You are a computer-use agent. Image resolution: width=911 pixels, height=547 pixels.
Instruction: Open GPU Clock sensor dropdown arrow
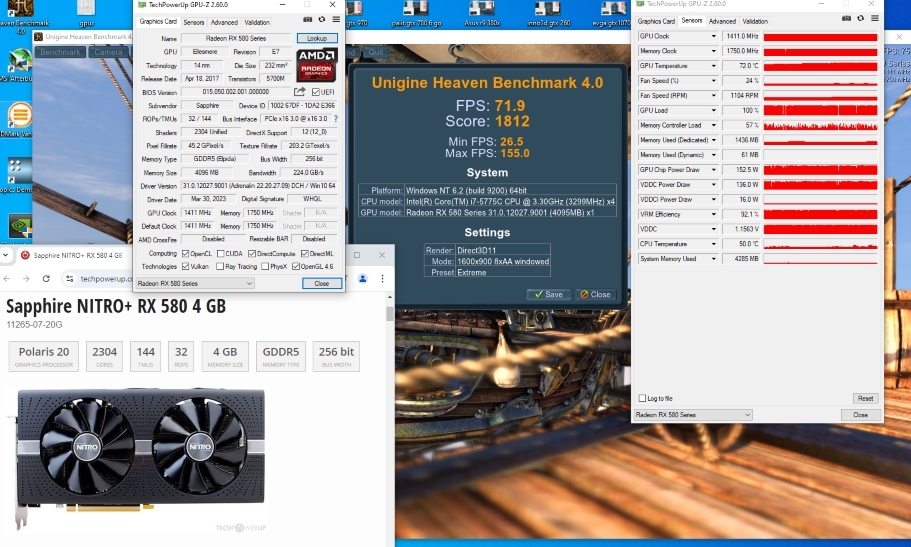coord(713,36)
